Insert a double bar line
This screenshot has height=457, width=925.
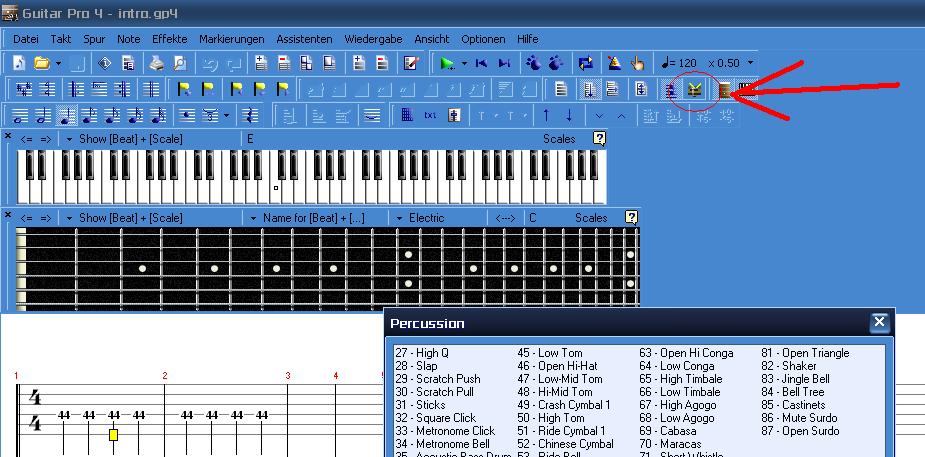click(152, 90)
